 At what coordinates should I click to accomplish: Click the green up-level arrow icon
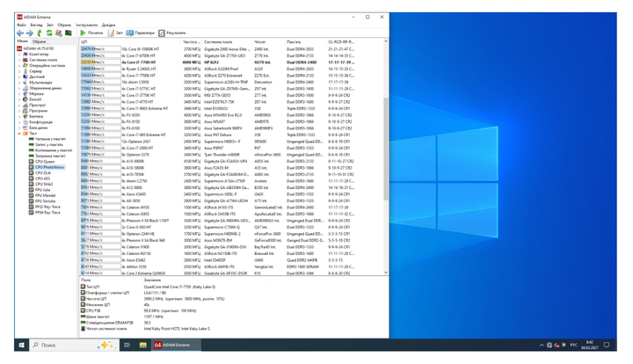(x=40, y=33)
